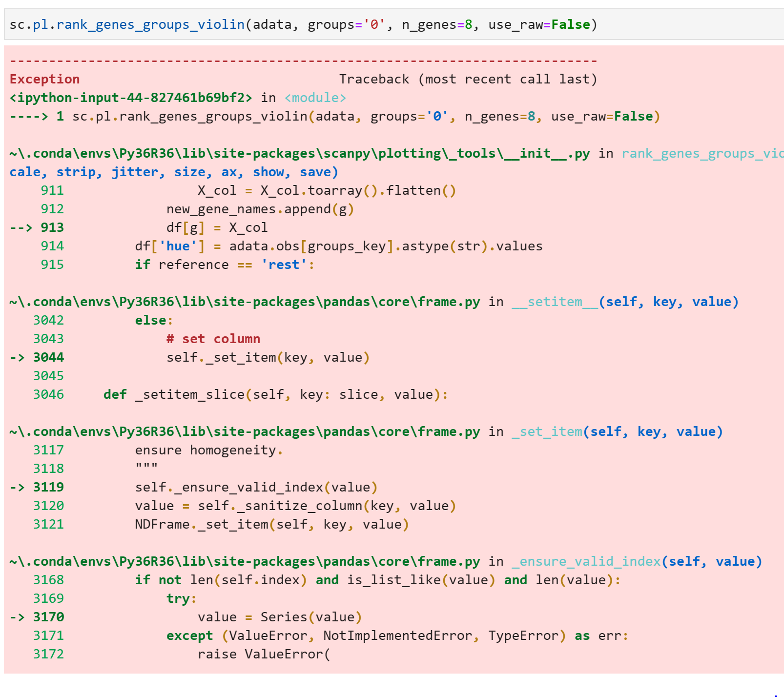Click line 3170 value = Series(value)
Screen dimensions: 784x697
[278, 616]
